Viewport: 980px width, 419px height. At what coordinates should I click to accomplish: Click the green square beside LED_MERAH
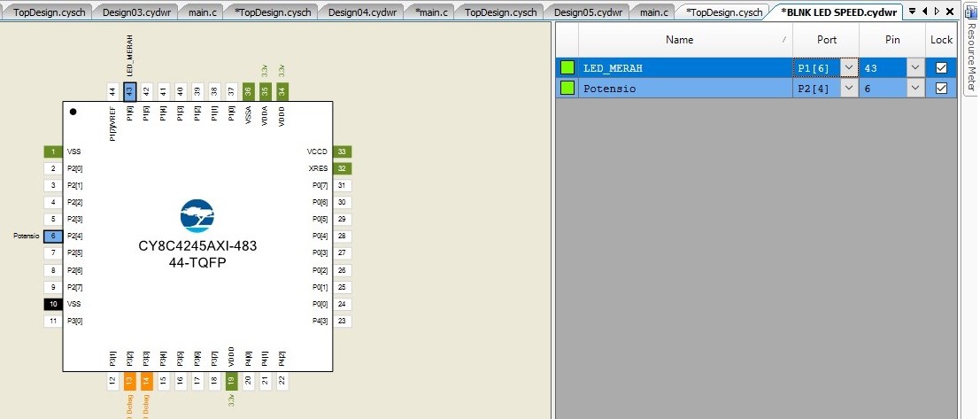567,67
